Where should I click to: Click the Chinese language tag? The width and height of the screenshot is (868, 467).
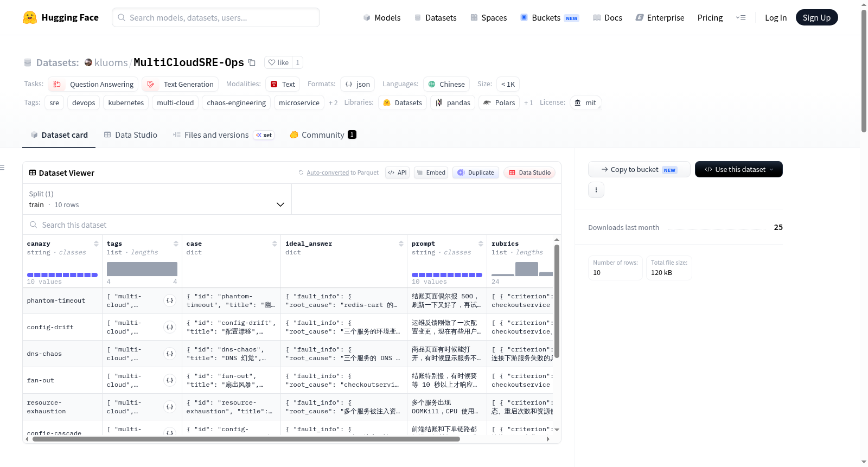coord(446,84)
